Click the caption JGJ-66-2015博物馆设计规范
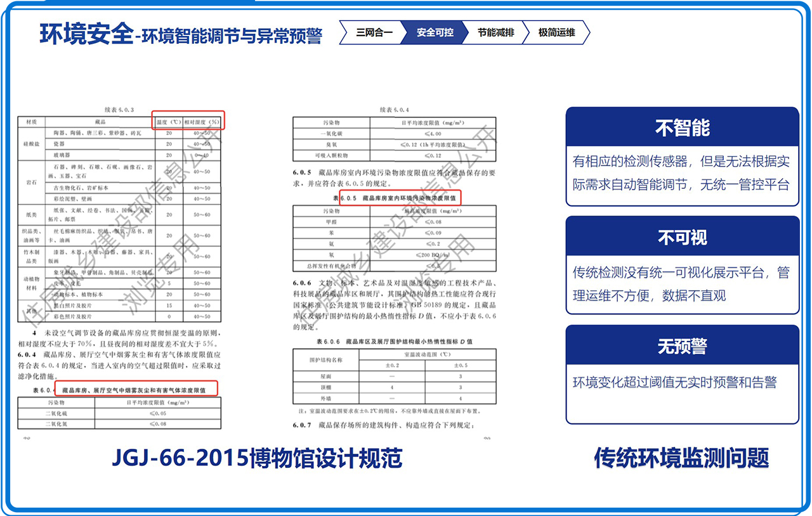Viewport: 812px width, 516px height. 257,457
